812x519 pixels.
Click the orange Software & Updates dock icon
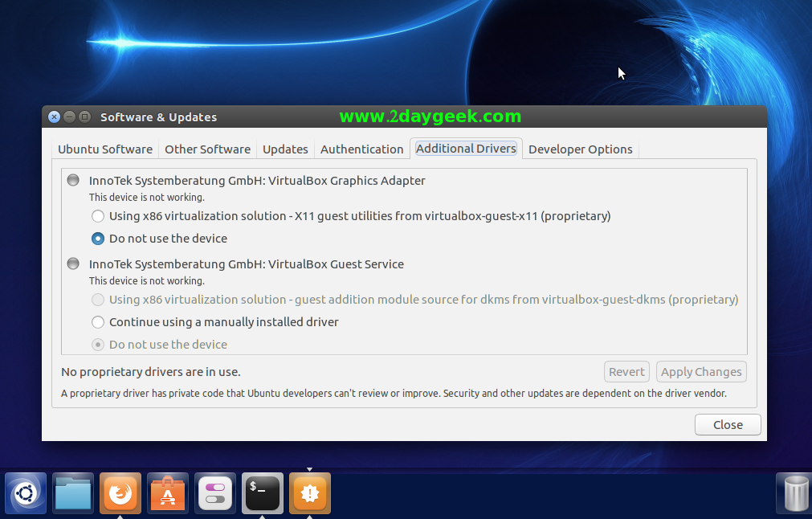click(x=310, y=493)
